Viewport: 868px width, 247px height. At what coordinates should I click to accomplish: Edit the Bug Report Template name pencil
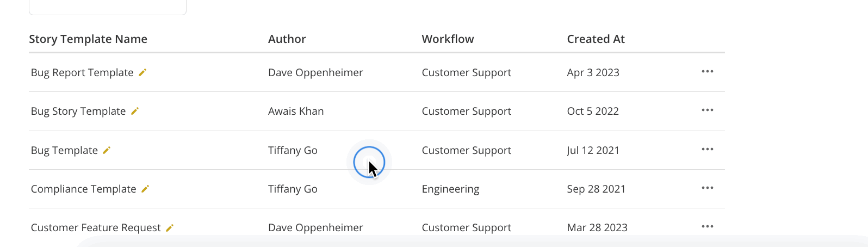click(x=142, y=72)
